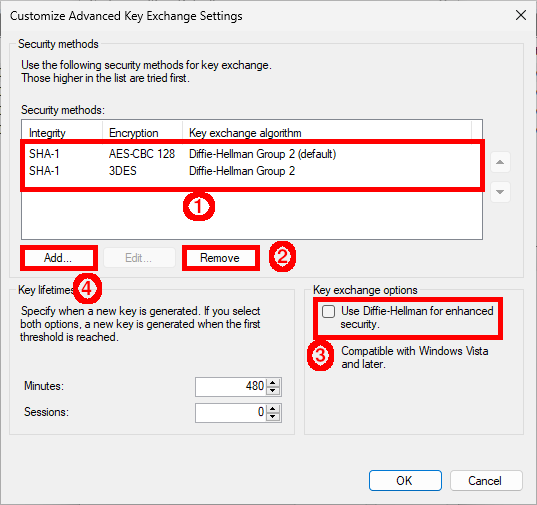Remove the selected security method

pos(220,258)
